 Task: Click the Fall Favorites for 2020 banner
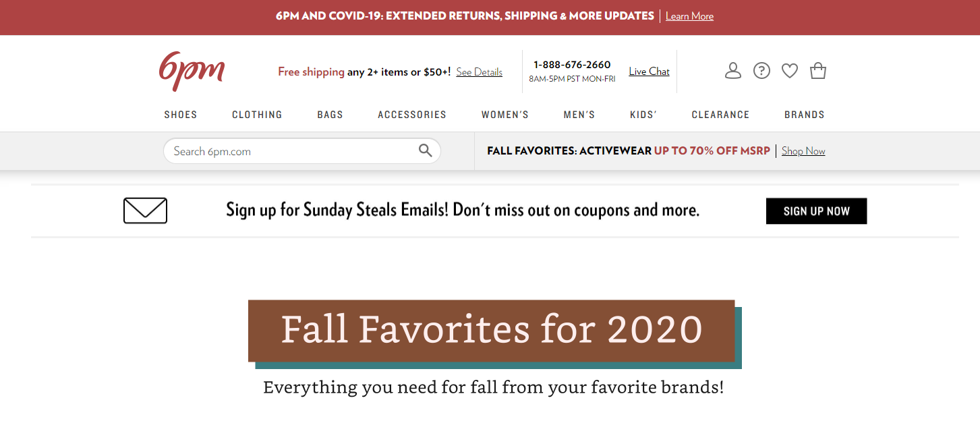[x=492, y=331]
